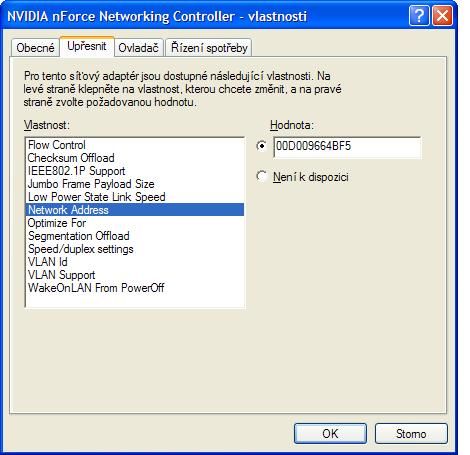The image size is (470, 455).
Task: Choose Jumbo Frame Payload Size
Action: coord(135,184)
